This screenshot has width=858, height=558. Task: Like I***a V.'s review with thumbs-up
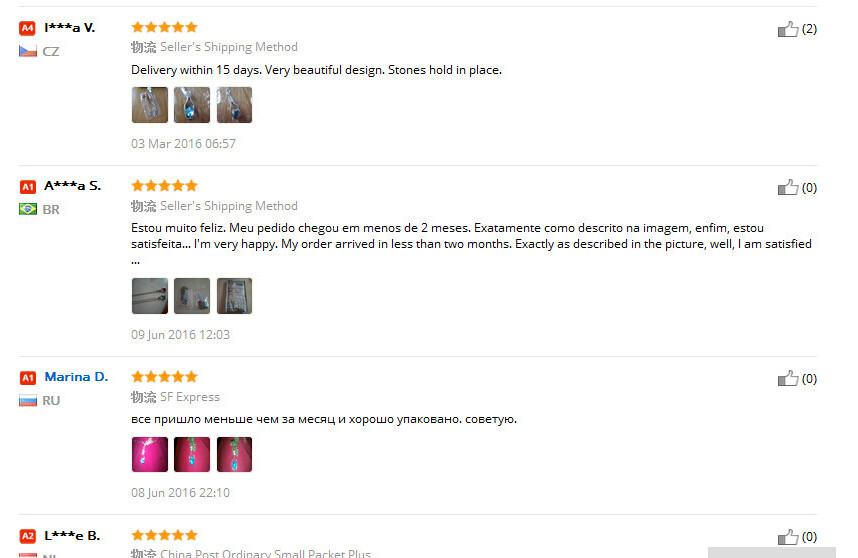(x=787, y=29)
